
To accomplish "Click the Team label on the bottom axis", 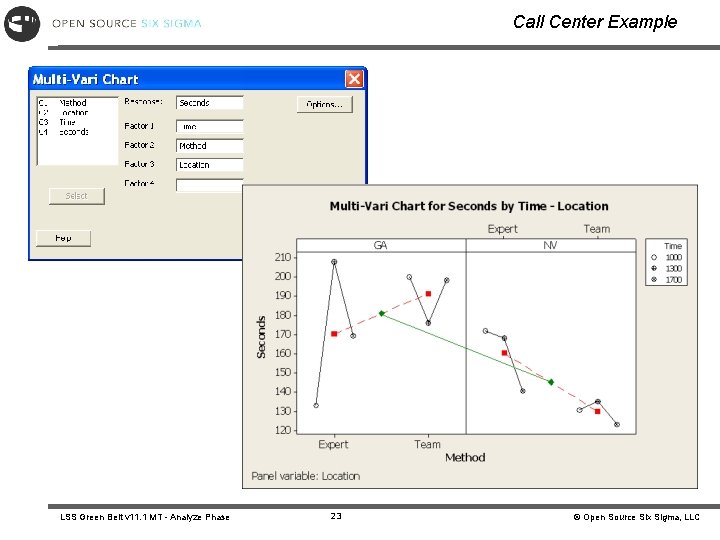I will click(x=428, y=444).
